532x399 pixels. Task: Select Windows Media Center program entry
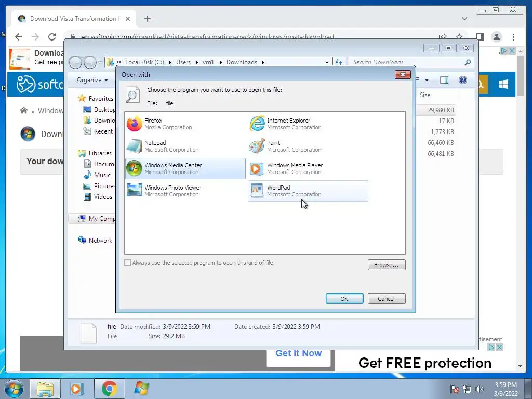185,169
